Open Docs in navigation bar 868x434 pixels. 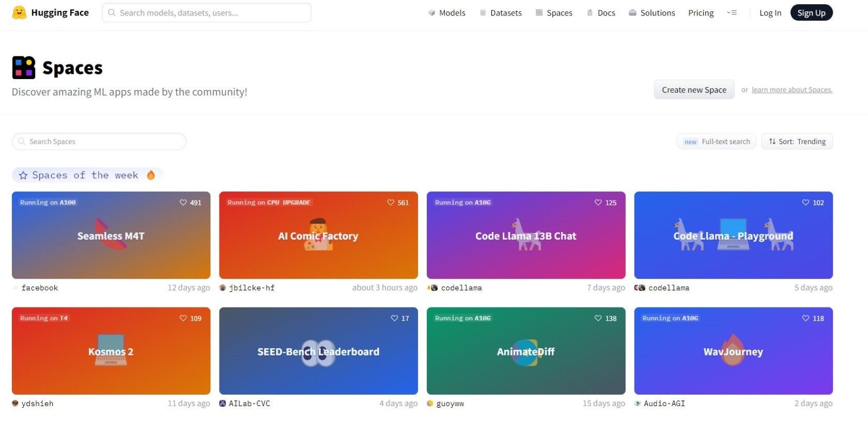(x=601, y=13)
